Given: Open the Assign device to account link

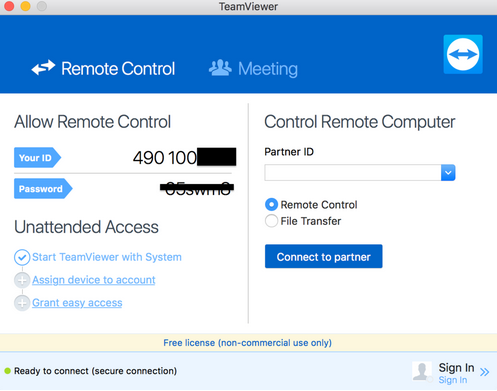Looking at the screenshot, I should click(x=94, y=280).
